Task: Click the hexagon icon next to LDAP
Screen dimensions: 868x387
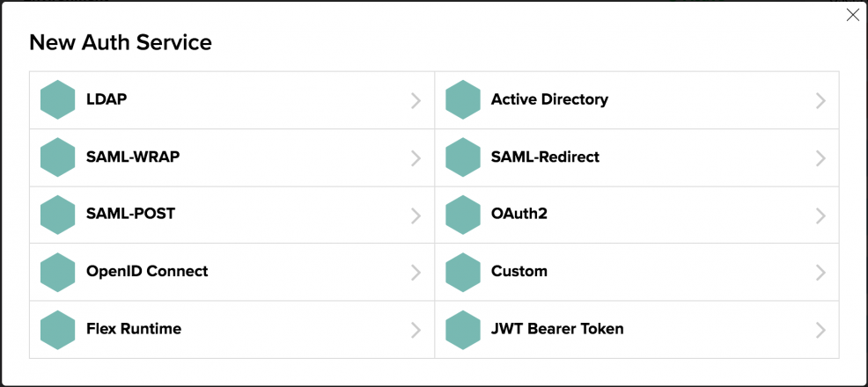Action: point(58,100)
